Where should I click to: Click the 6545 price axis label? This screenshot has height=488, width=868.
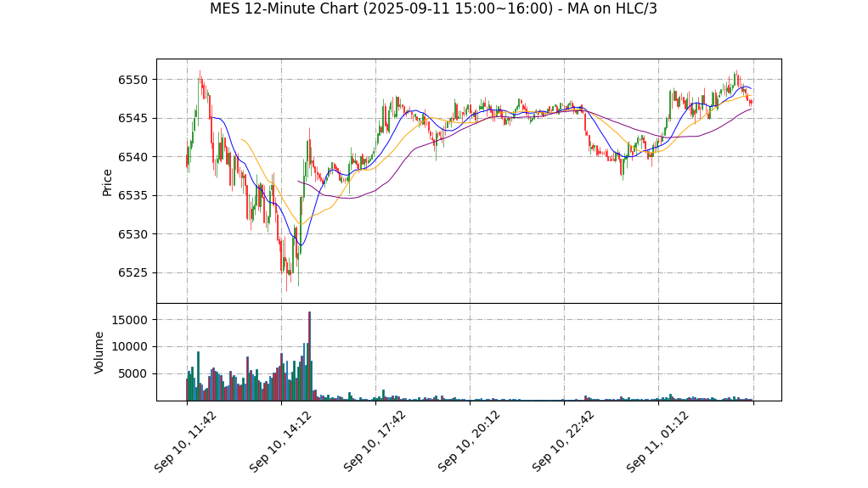pos(132,119)
